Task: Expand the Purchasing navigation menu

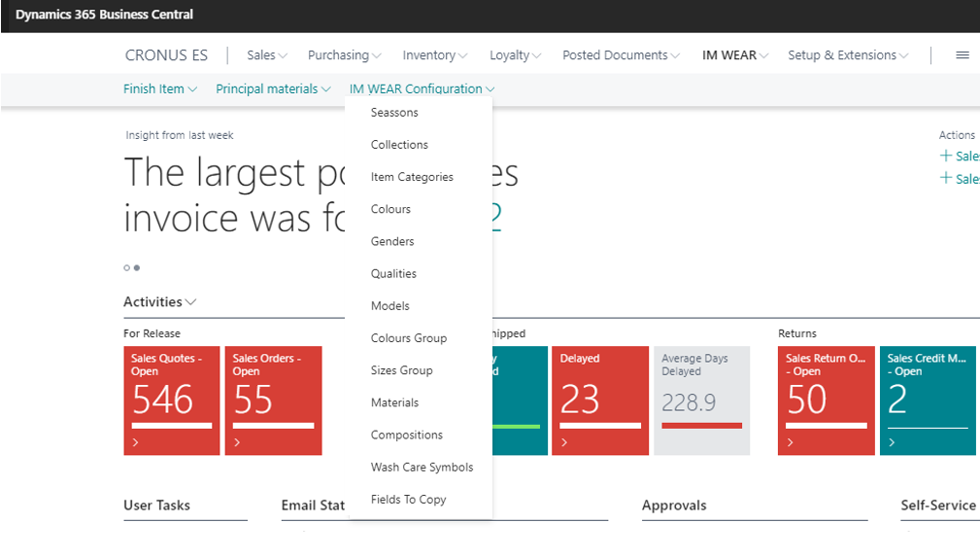Action: (345, 55)
